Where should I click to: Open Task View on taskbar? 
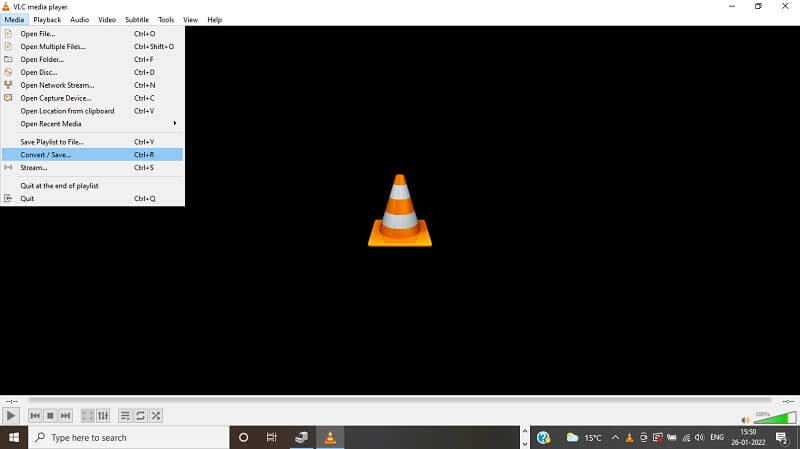271,437
